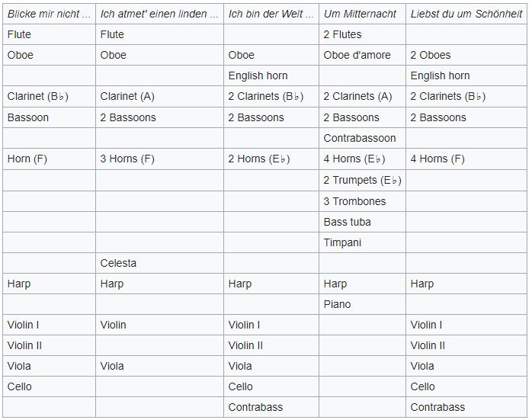Screen dimensions: 532x420
Task: Click the "2 Trumpets (E♭)" cell
Action: click(361, 180)
